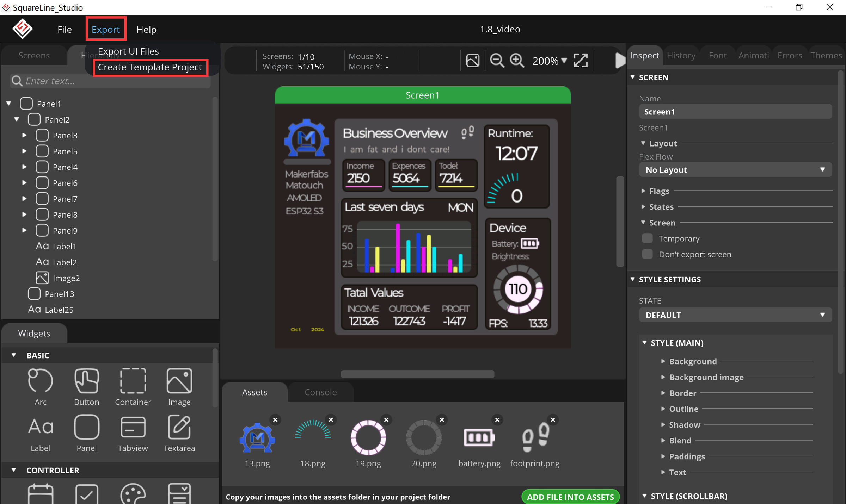Switch to the Console tab
This screenshot has height=504, width=846.
click(321, 392)
